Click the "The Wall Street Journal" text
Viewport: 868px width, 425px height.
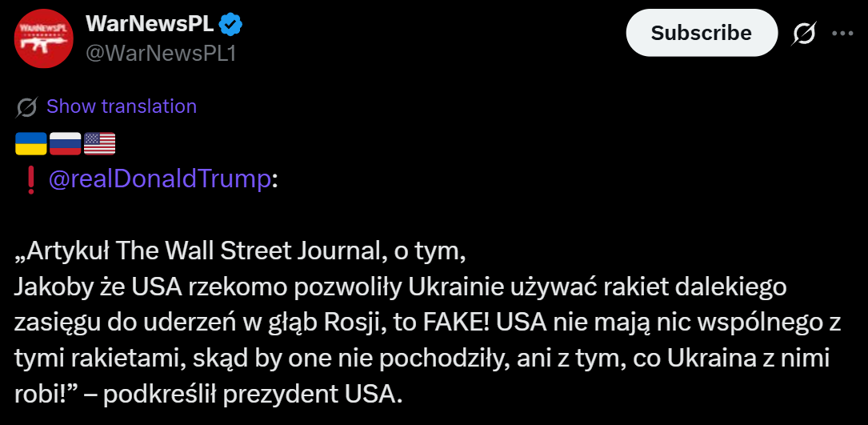coord(249,251)
